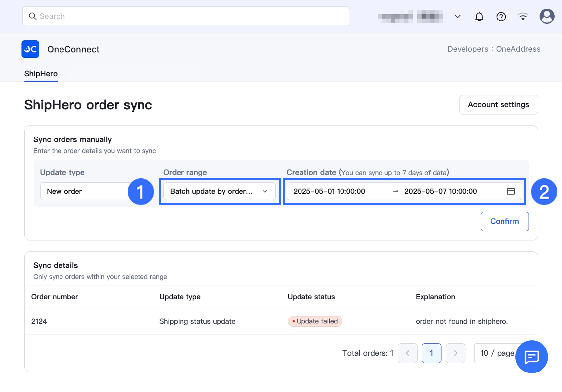Open the floating chat support button

532,357
